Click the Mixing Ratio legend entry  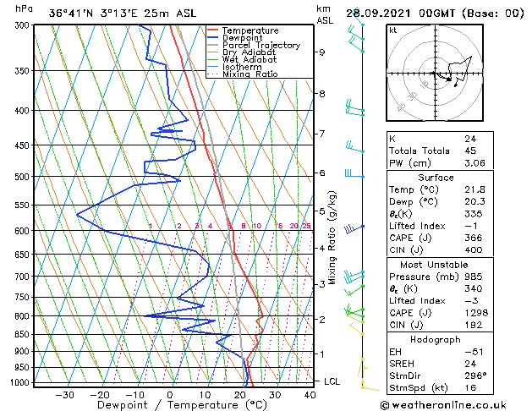pyautogui.click(x=243, y=74)
